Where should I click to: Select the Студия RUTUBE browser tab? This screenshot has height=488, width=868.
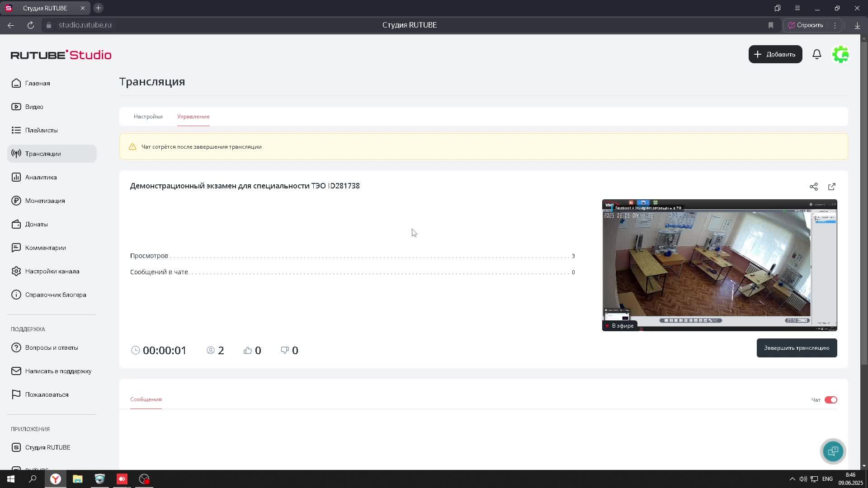pyautogui.click(x=45, y=8)
